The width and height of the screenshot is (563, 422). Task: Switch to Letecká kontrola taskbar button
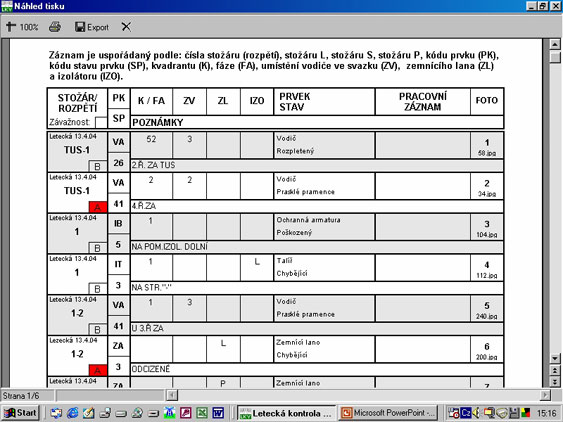pos(287,413)
